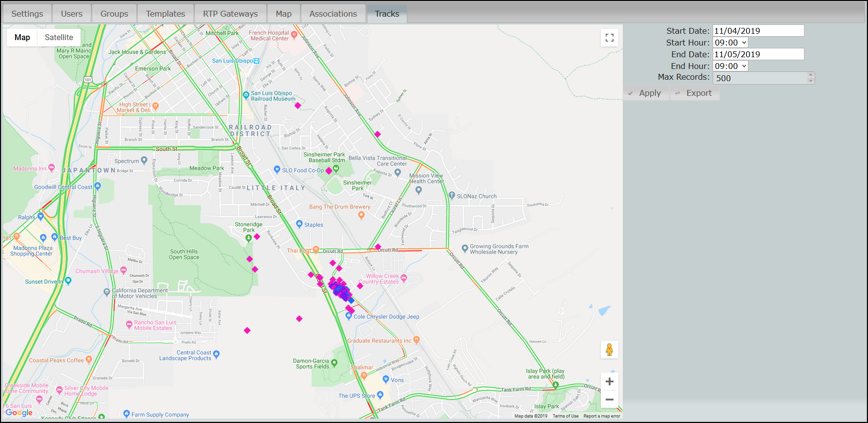Click the French Hospital Medical Center pin
868x423 pixels.
point(294,35)
